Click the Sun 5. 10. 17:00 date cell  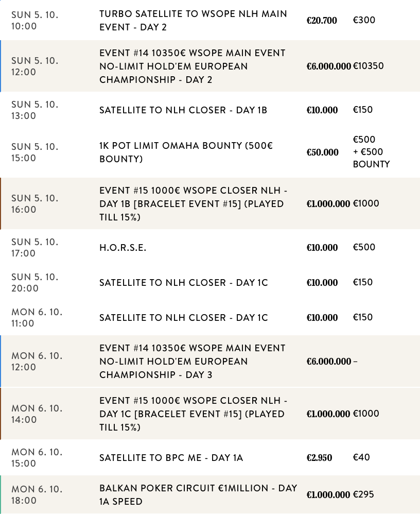pos(35,248)
